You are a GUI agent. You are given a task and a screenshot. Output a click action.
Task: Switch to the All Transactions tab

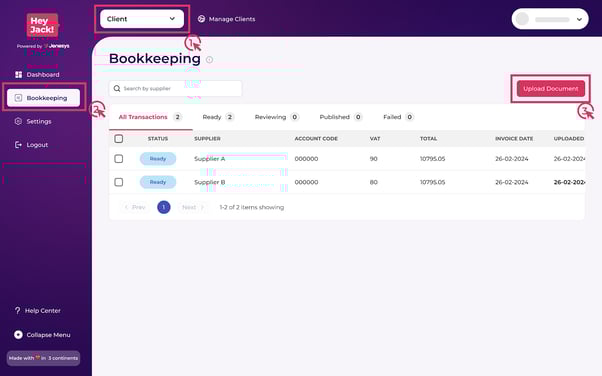point(150,117)
